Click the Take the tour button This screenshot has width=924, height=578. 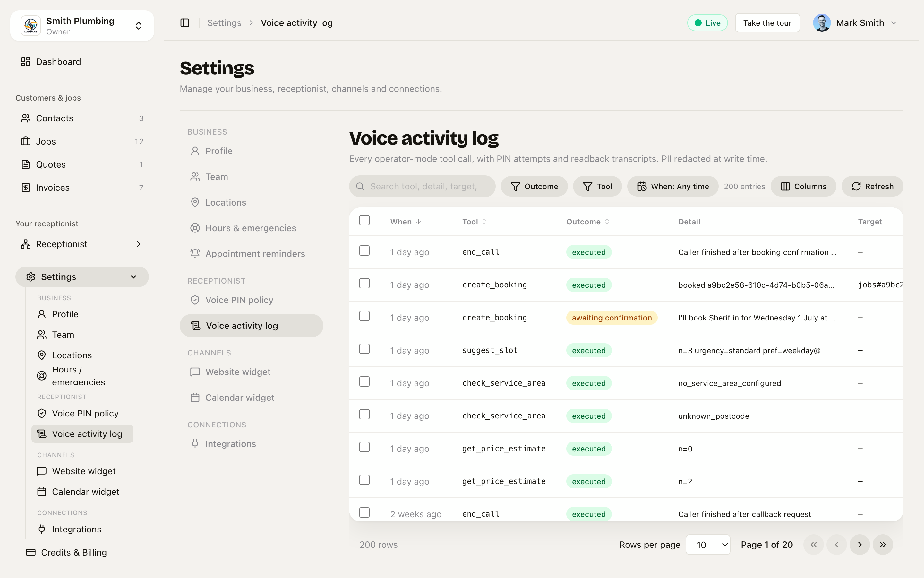click(x=767, y=23)
